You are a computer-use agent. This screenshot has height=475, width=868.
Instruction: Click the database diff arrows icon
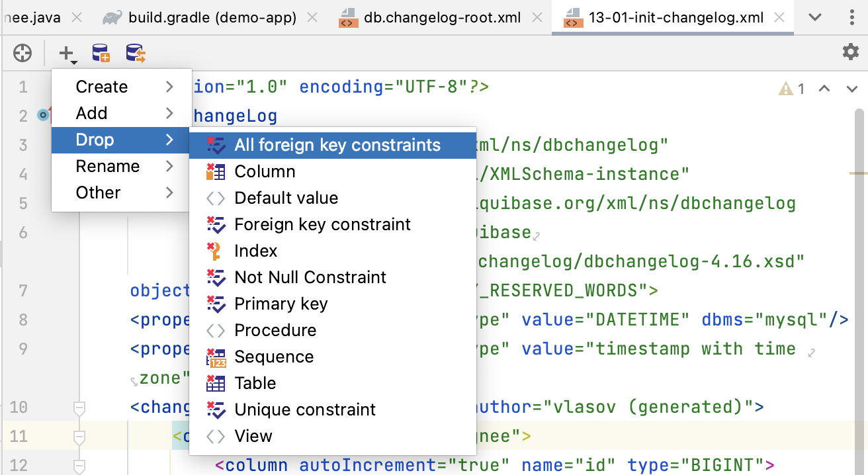point(136,54)
